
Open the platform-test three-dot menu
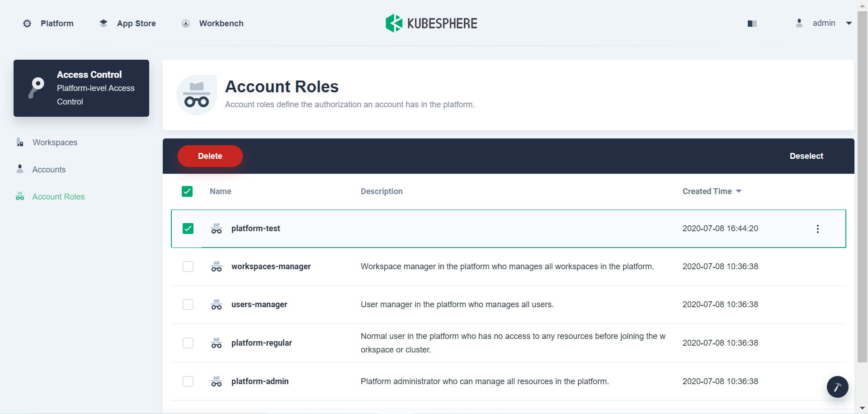click(817, 228)
